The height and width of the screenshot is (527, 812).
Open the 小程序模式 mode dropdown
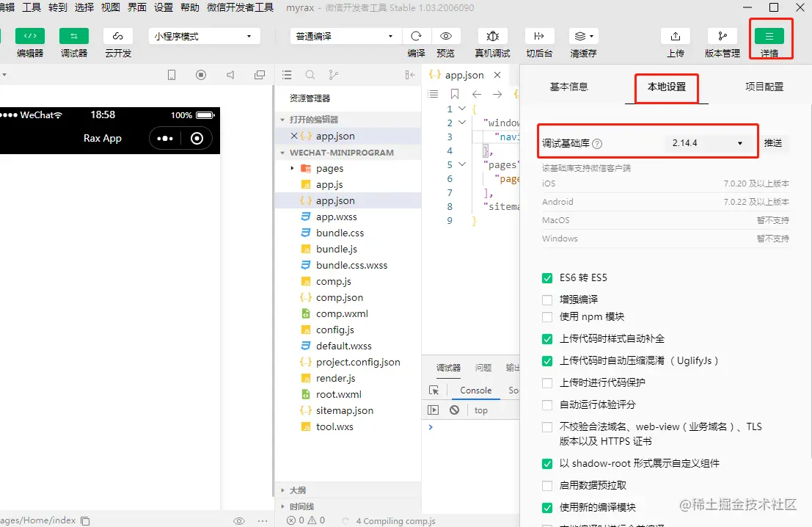tap(204, 36)
